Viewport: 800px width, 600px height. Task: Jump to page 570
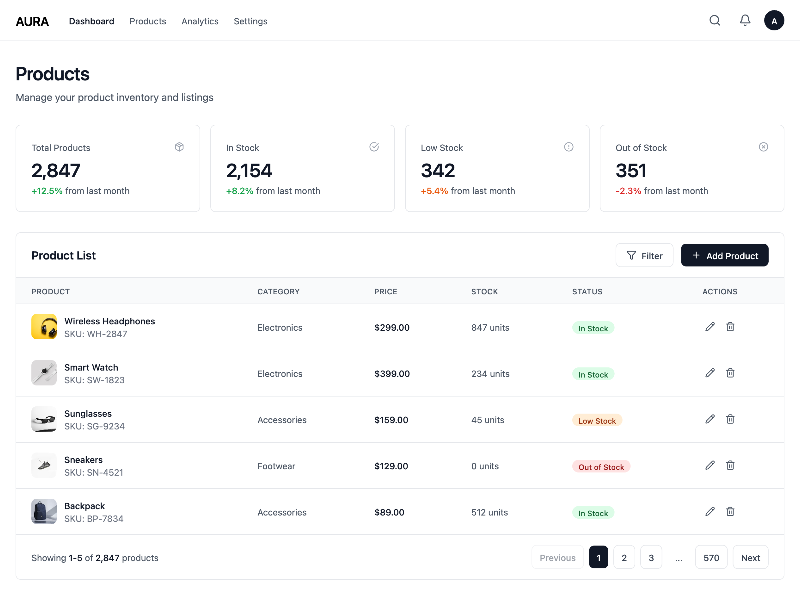pyautogui.click(x=711, y=558)
